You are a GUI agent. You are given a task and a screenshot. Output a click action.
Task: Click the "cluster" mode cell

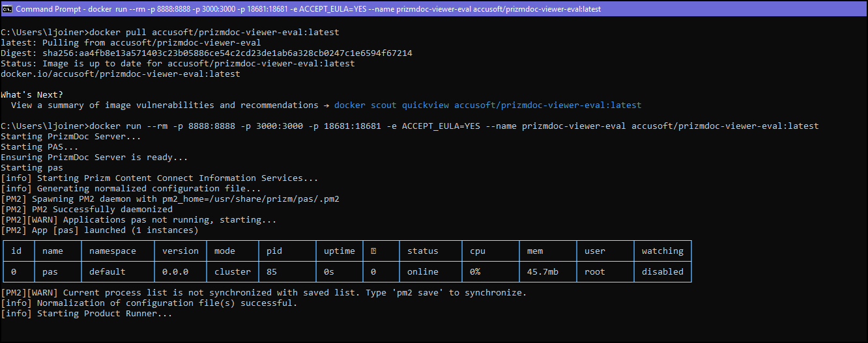click(x=232, y=272)
